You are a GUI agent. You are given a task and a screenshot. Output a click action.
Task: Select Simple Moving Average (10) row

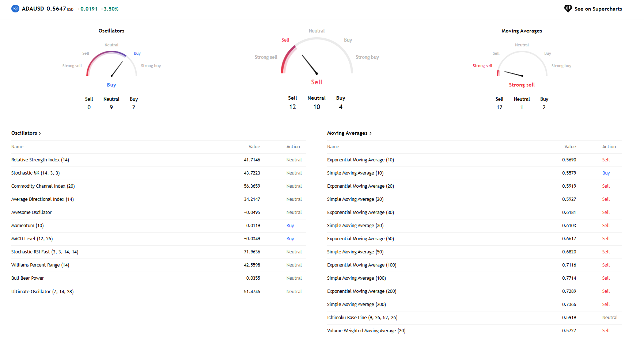355,173
